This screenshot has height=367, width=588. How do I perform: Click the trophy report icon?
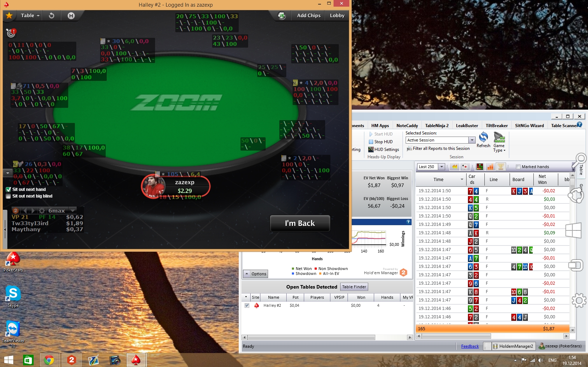[501, 167]
